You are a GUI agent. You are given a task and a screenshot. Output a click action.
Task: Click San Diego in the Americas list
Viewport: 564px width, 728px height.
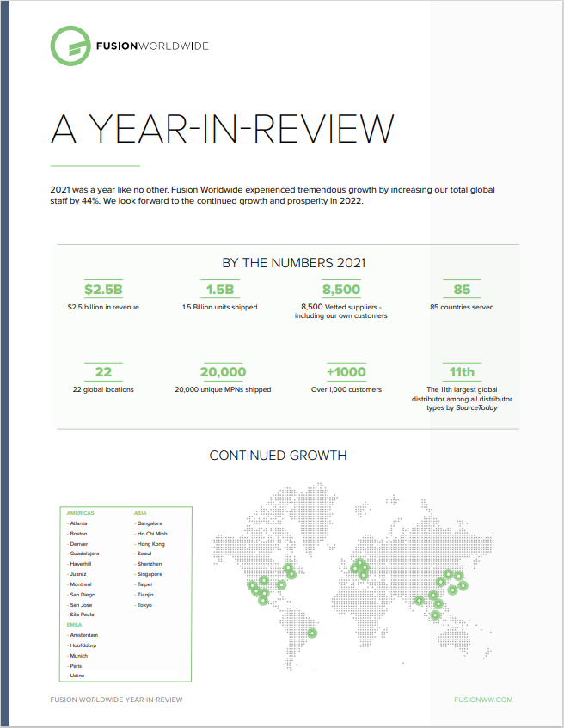coord(83,595)
